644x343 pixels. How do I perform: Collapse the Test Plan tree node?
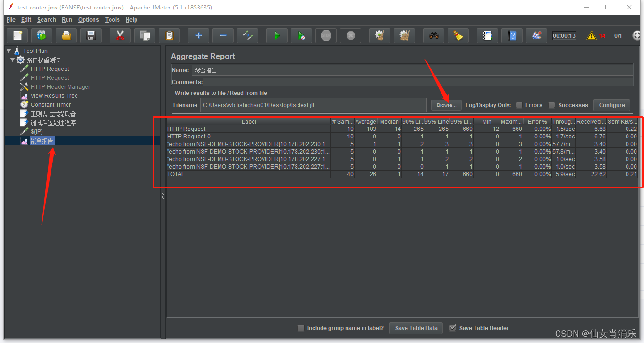tap(8, 51)
